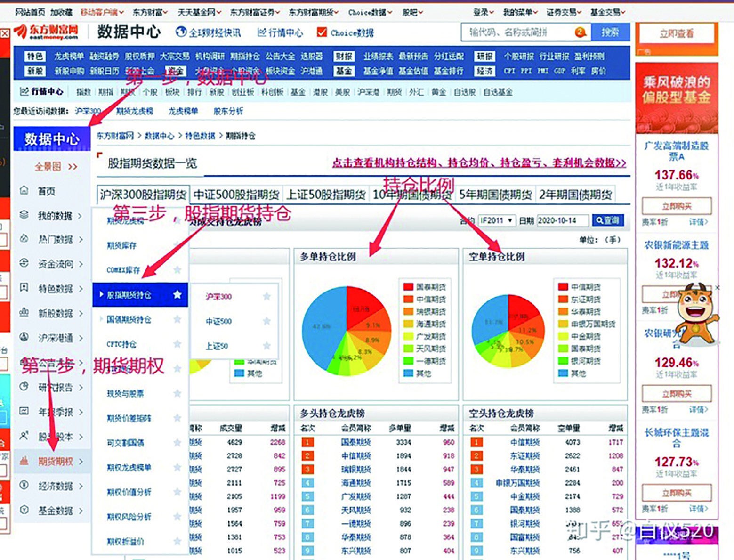
Task: Click the blue 查询 search button
Action: [x=609, y=220]
